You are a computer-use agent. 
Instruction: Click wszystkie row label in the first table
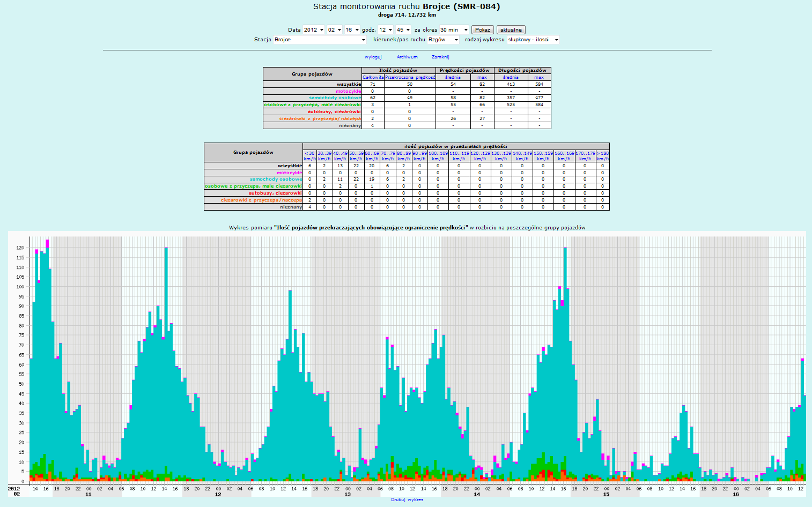[349, 84]
